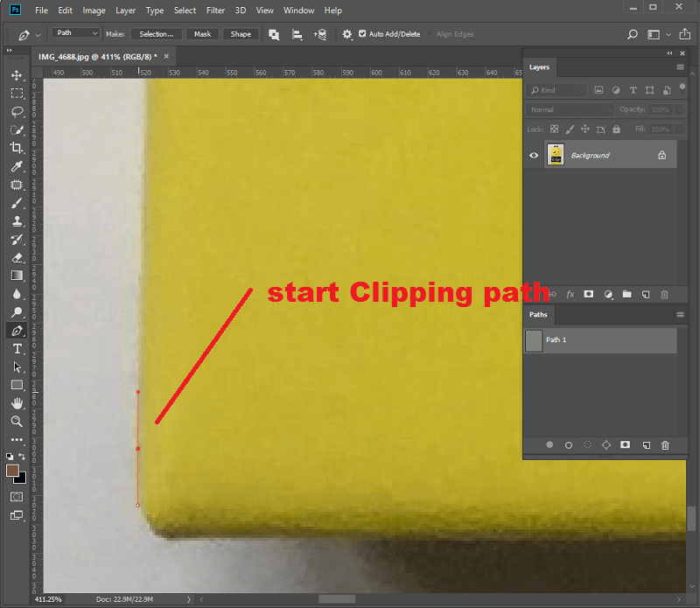Hide the Background layer with eye icon
The width and height of the screenshot is (700, 608).
click(x=534, y=155)
